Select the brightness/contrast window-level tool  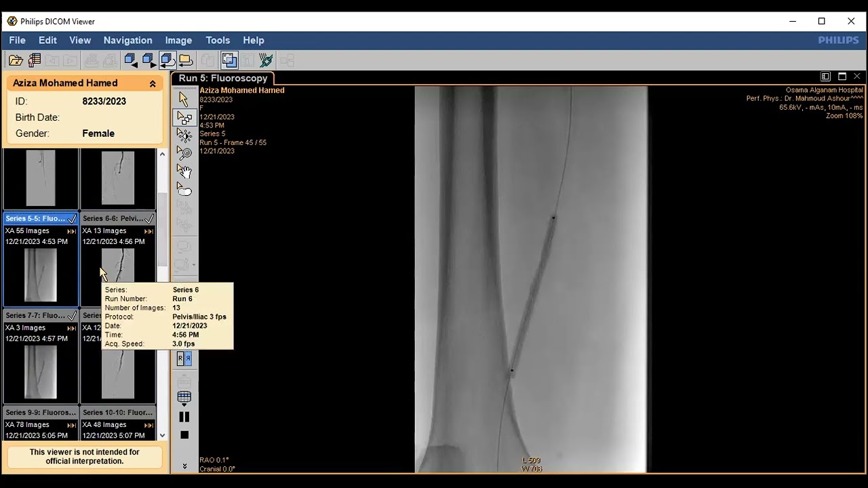[x=184, y=135]
